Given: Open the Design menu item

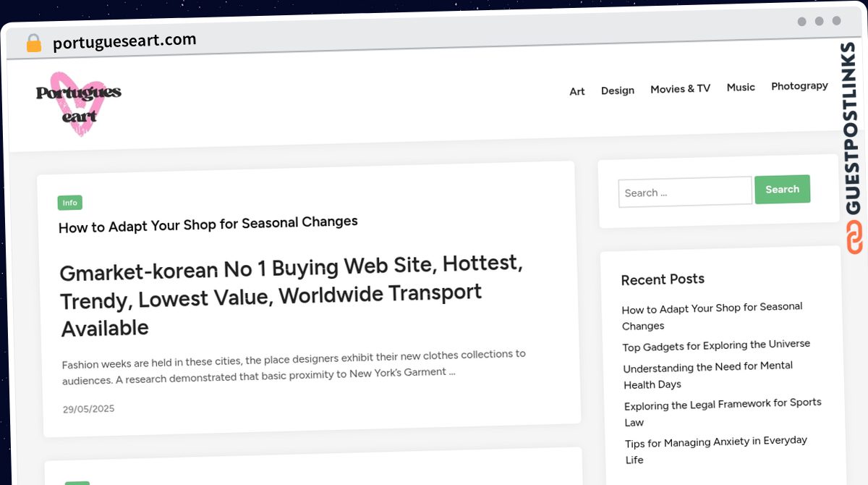Looking at the screenshot, I should coord(618,90).
